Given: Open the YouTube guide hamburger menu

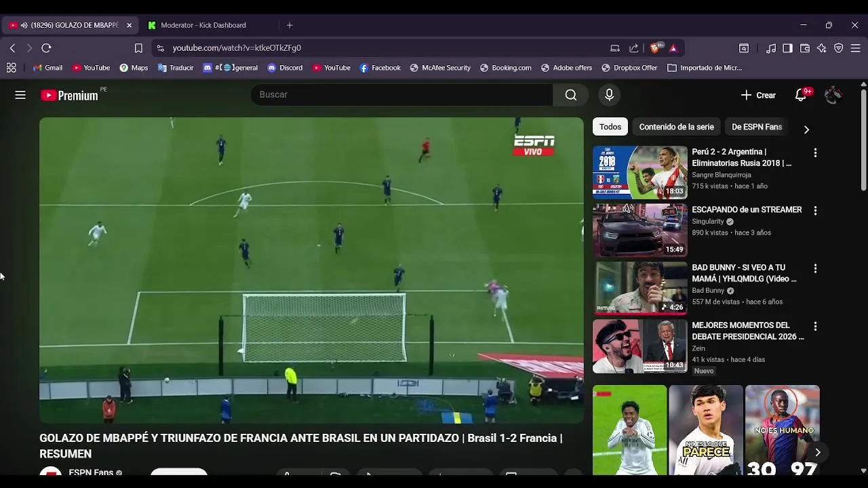Looking at the screenshot, I should tap(20, 95).
